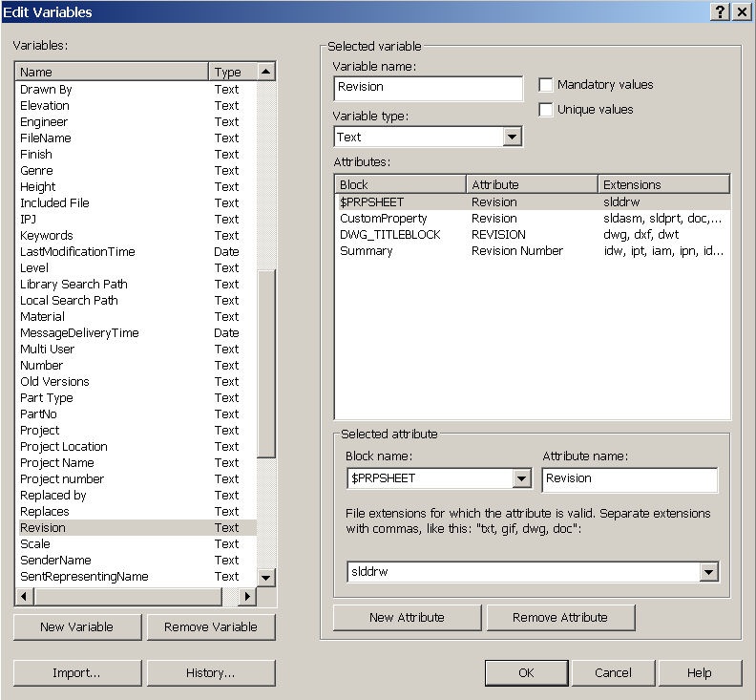Select the Old Versions variable

click(136, 382)
